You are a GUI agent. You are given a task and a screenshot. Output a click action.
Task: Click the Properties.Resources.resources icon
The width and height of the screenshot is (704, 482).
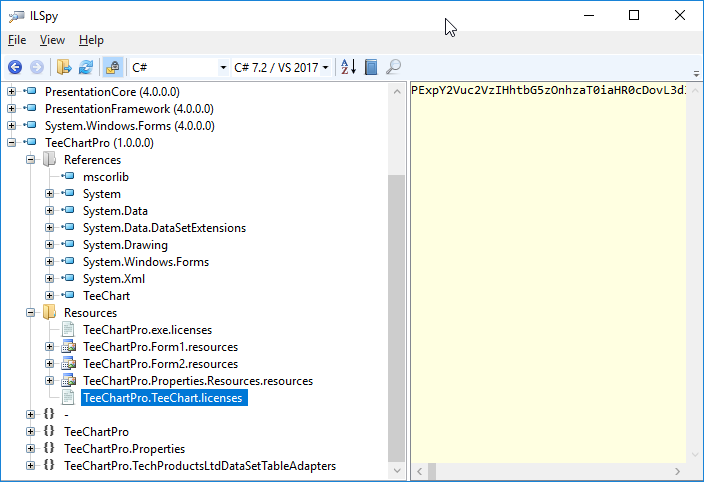[x=69, y=381]
